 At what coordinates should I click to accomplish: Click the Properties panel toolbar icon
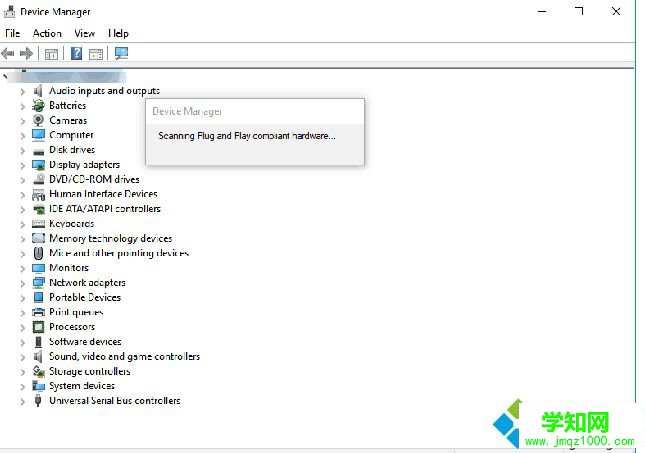[96, 54]
